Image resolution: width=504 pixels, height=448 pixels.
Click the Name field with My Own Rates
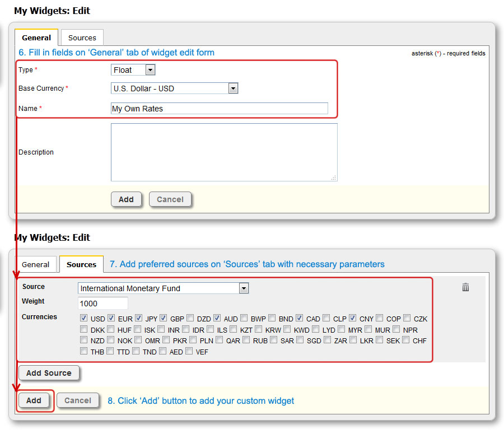pos(219,109)
